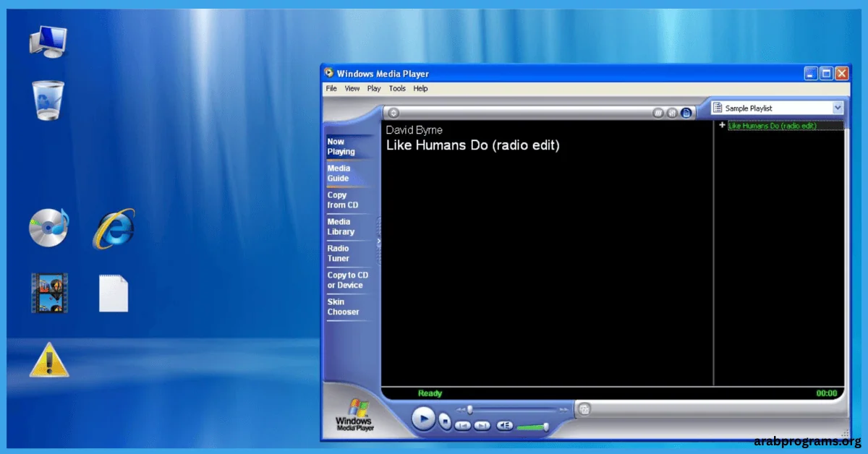Mute the sound with the speaker button
Viewport: 868px width, 454px height.
click(505, 426)
